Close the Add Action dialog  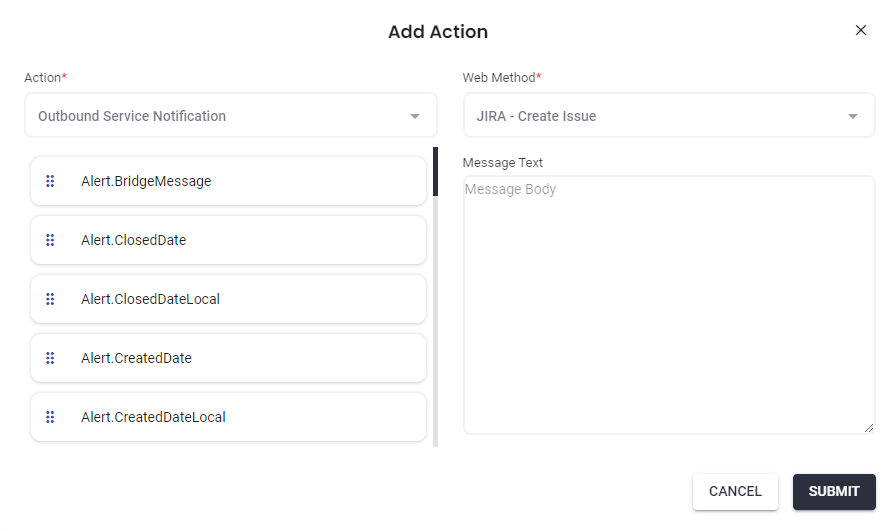pos(861,30)
